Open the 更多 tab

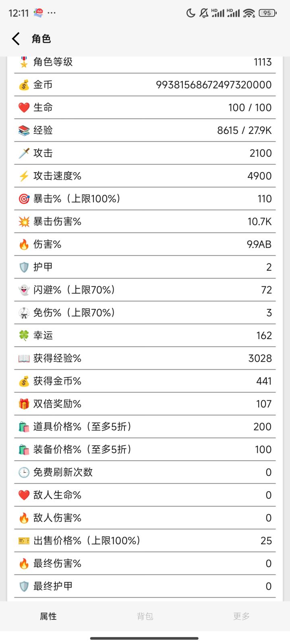[241, 616]
